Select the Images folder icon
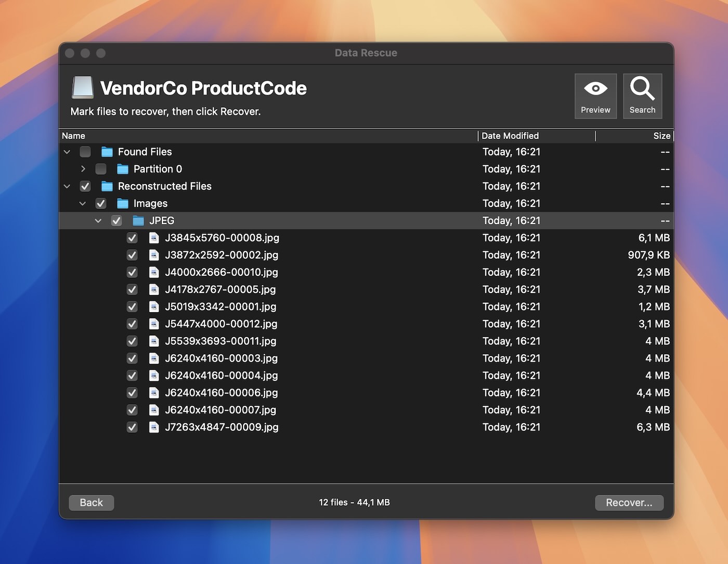The height and width of the screenshot is (564, 728). [123, 203]
